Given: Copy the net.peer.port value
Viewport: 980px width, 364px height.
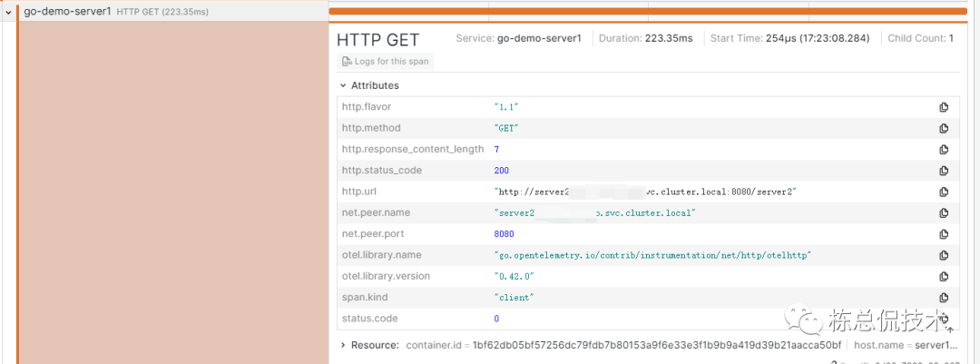Looking at the screenshot, I should tap(944, 233).
